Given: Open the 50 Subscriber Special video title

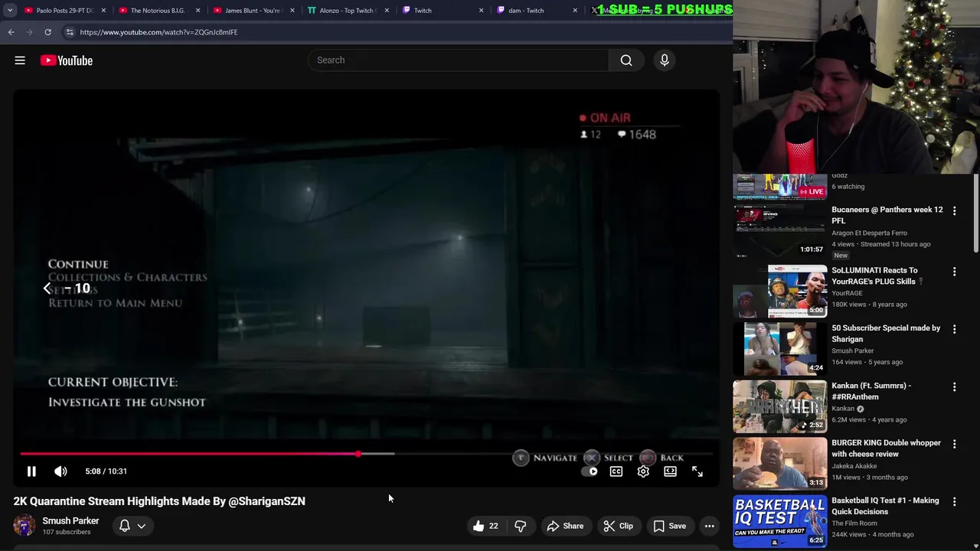Looking at the screenshot, I should (886, 334).
